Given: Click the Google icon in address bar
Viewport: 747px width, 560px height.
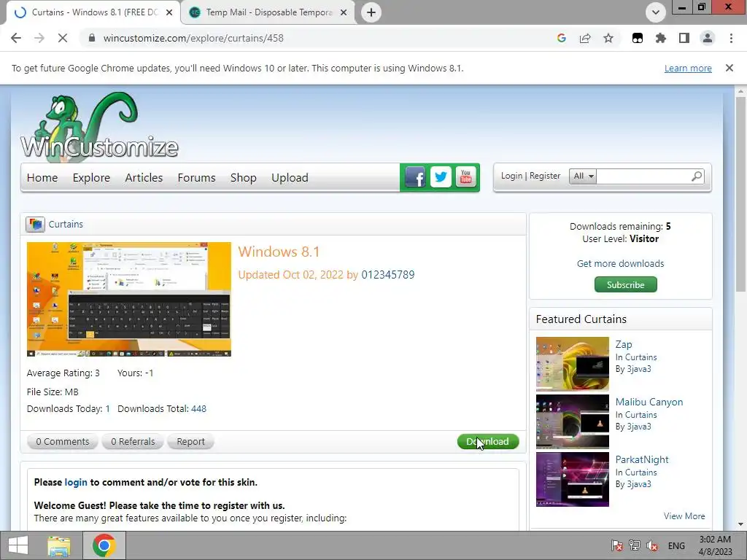Looking at the screenshot, I should point(562,38).
